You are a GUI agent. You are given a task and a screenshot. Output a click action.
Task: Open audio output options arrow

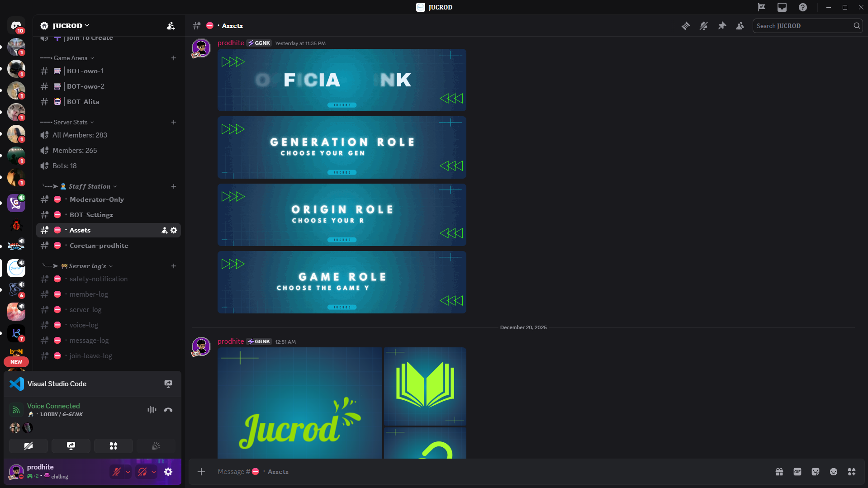(154, 472)
